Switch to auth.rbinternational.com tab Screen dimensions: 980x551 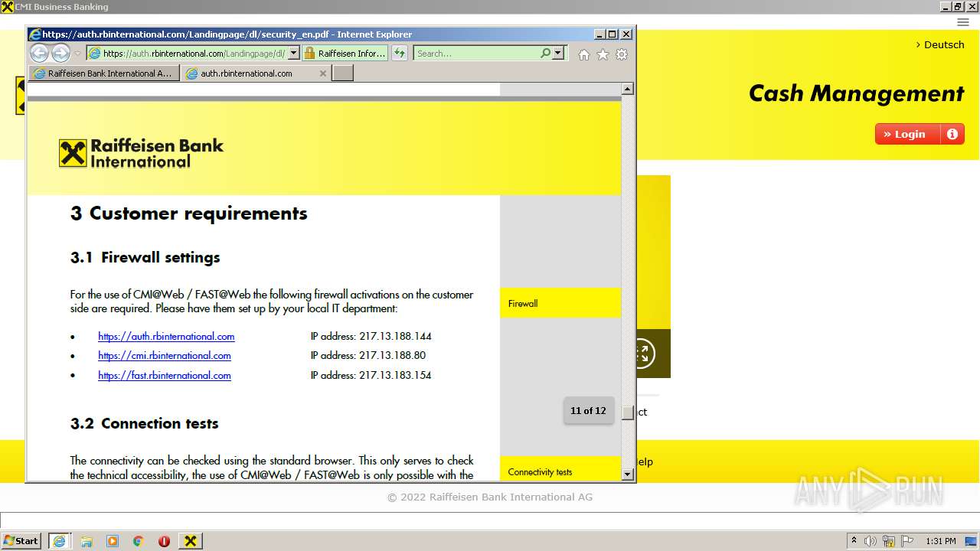247,73
